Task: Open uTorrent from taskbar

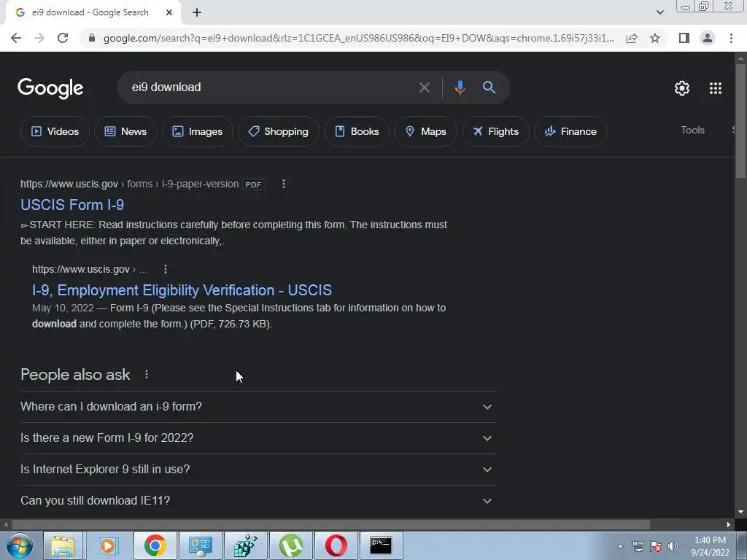Action: (291, 545)
